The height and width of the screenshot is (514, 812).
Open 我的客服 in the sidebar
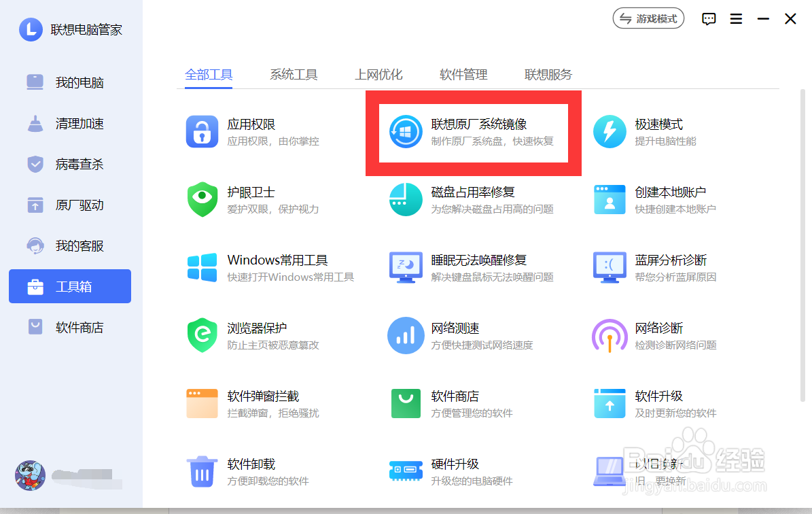click(70, 245)
